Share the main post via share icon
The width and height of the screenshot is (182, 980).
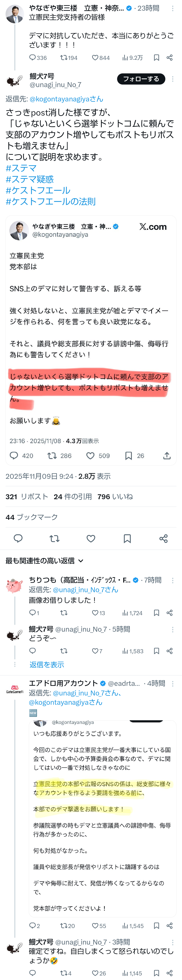163,538
